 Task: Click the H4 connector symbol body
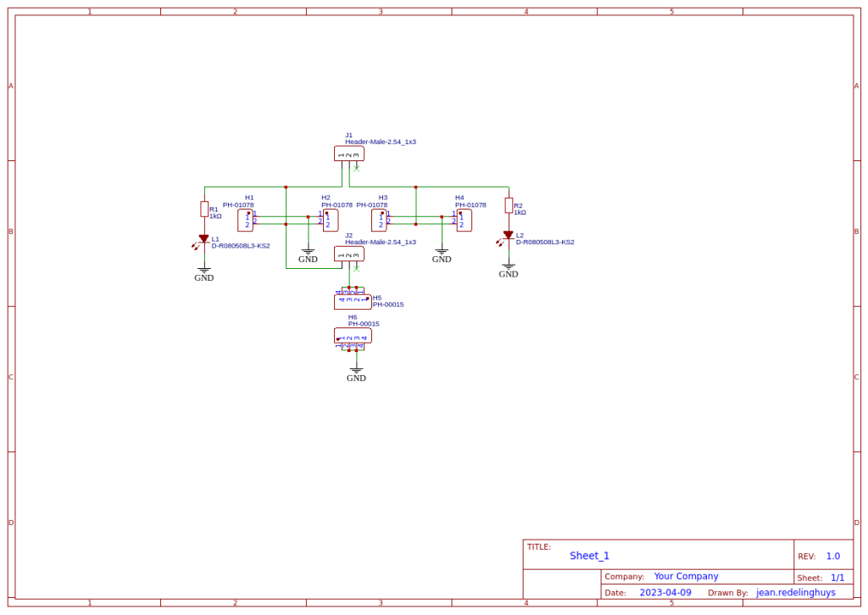[x=465, y=221]
